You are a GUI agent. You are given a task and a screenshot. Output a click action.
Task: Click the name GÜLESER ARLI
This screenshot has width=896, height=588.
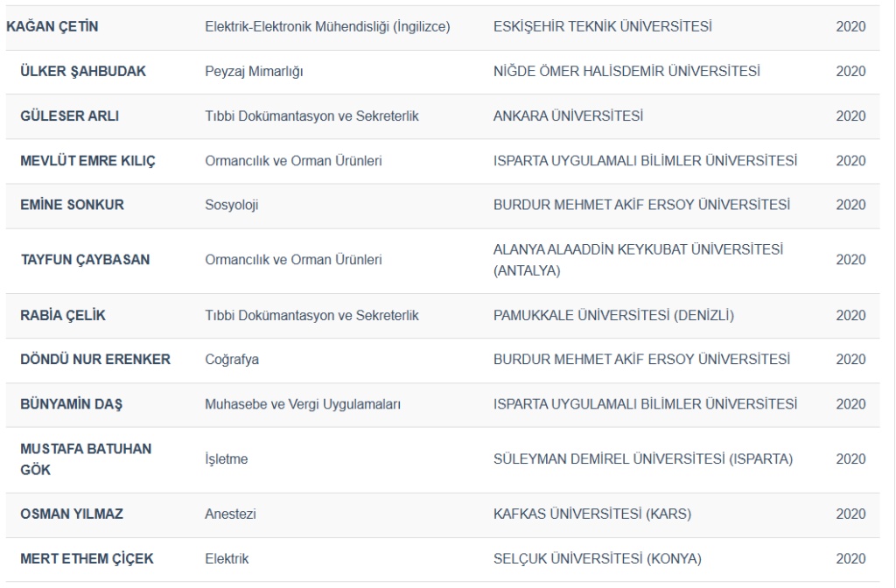tap(70, 116)
